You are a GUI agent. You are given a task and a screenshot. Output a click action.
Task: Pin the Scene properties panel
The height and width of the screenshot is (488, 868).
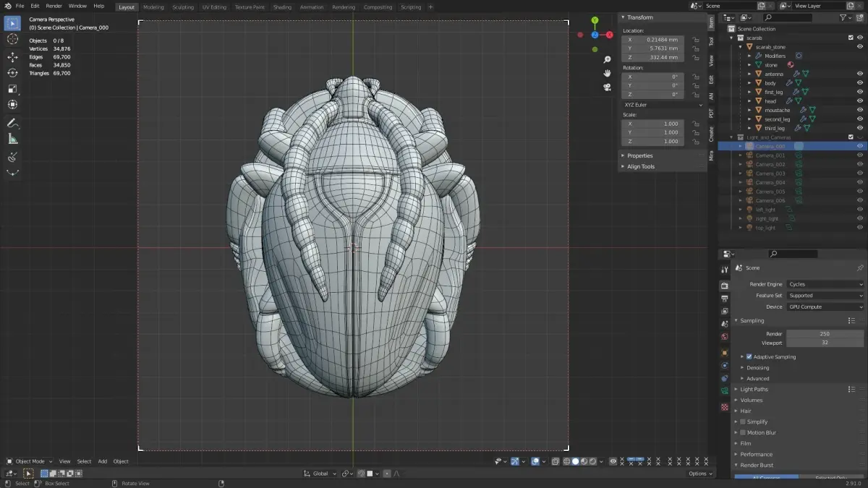(859, 268)
